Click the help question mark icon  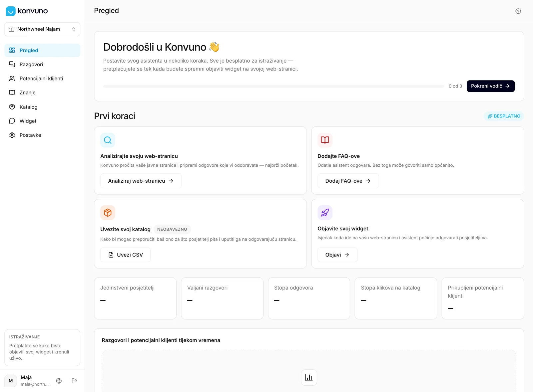pos(518,11)
